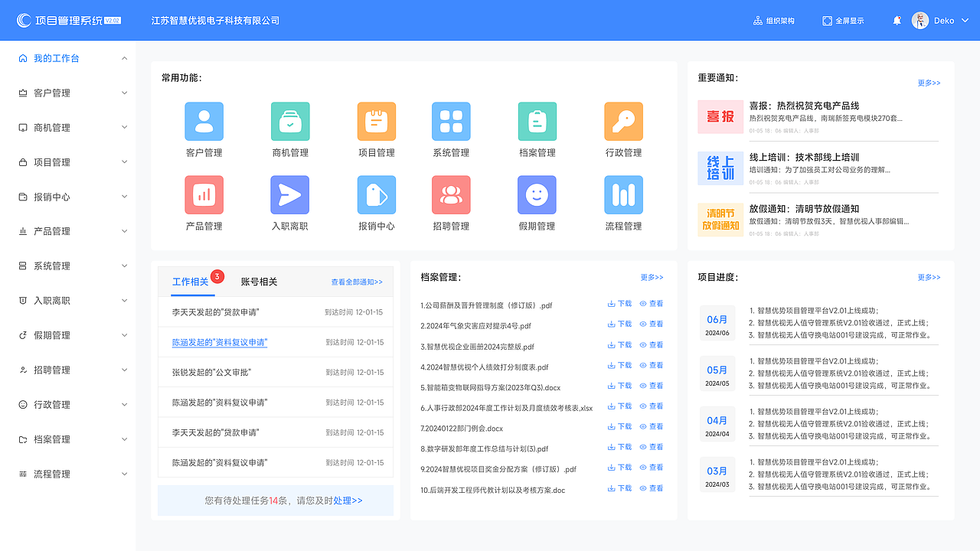Image resolution: width=980 pixels, height=551 pixels.
Task: Open the 客户管理 icon in 常用功能
Action: [x=204, y=121]
